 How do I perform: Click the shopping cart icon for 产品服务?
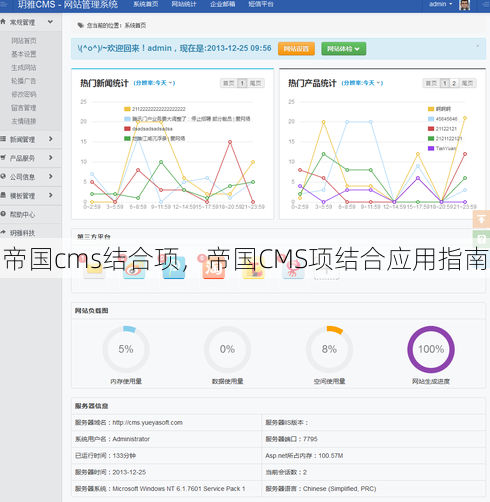[x=3, y=157]
